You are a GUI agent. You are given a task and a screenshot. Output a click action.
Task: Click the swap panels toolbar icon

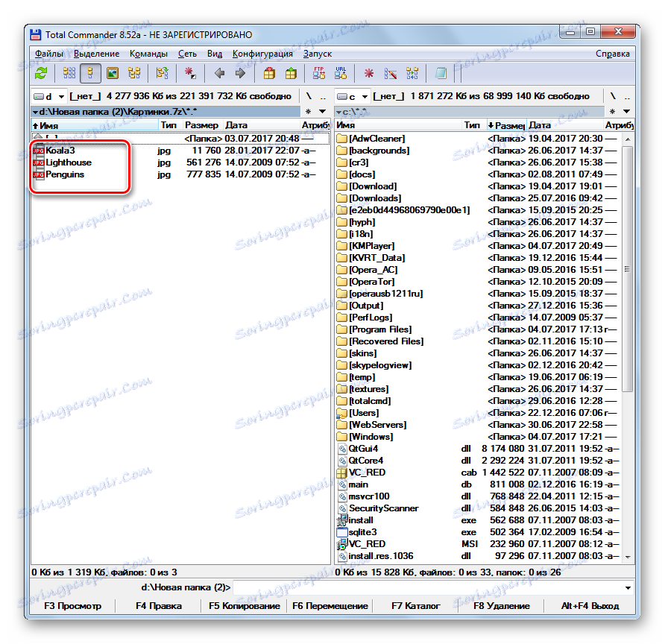coord(162,73)
